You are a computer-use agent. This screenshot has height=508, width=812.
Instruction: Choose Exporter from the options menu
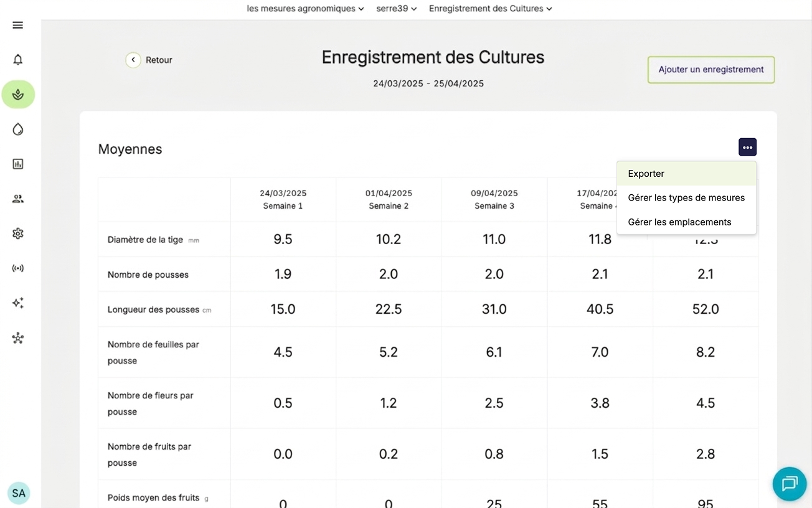point(686,174)
